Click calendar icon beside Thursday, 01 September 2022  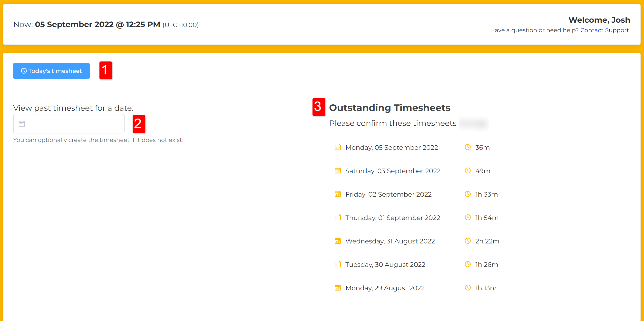point(338,217)
